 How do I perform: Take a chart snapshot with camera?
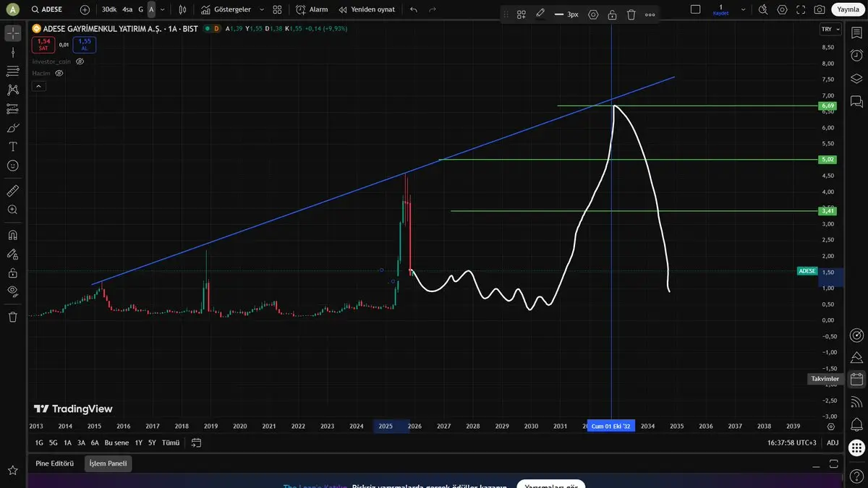coord(819,9)
